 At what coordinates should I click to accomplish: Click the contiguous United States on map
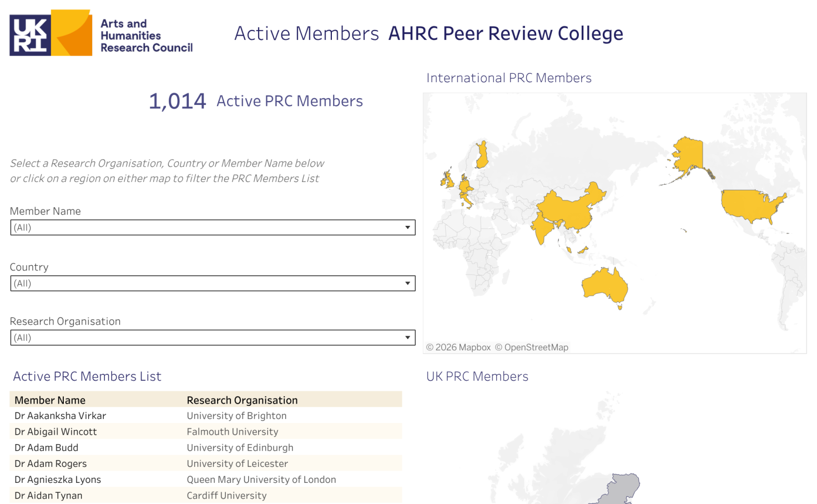click(749, 204)
